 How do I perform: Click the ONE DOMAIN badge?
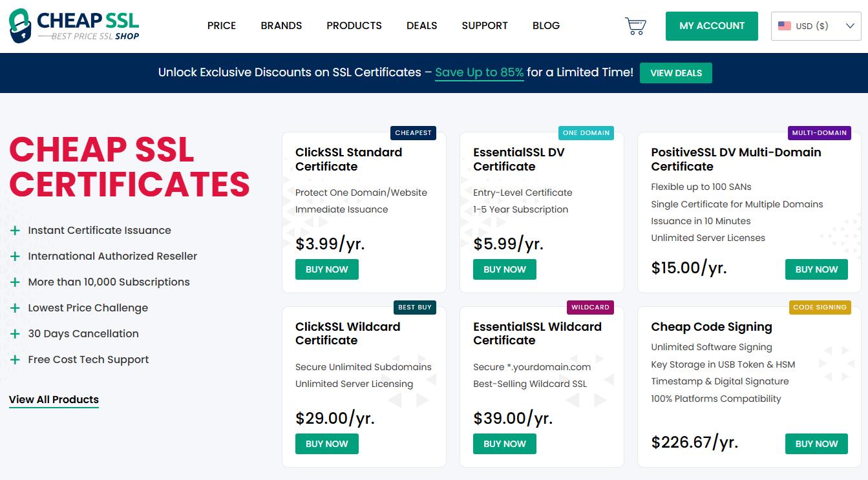click(x=586, y=133)
